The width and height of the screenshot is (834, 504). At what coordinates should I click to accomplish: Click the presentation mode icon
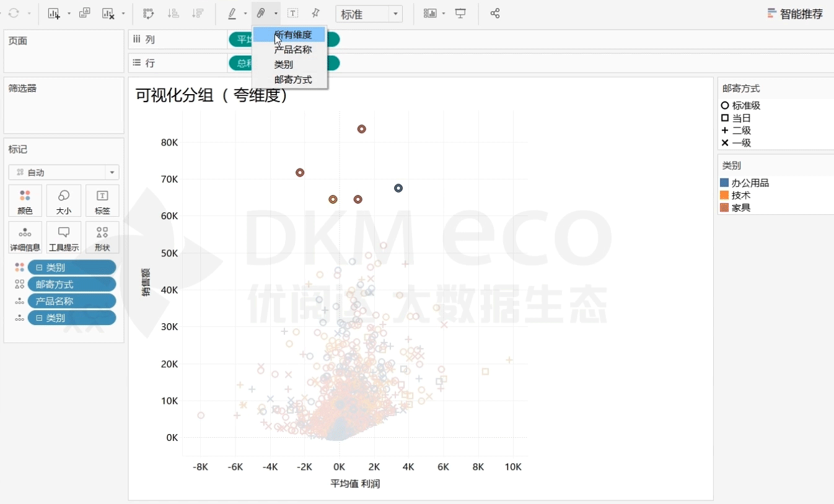pos(460,14)
